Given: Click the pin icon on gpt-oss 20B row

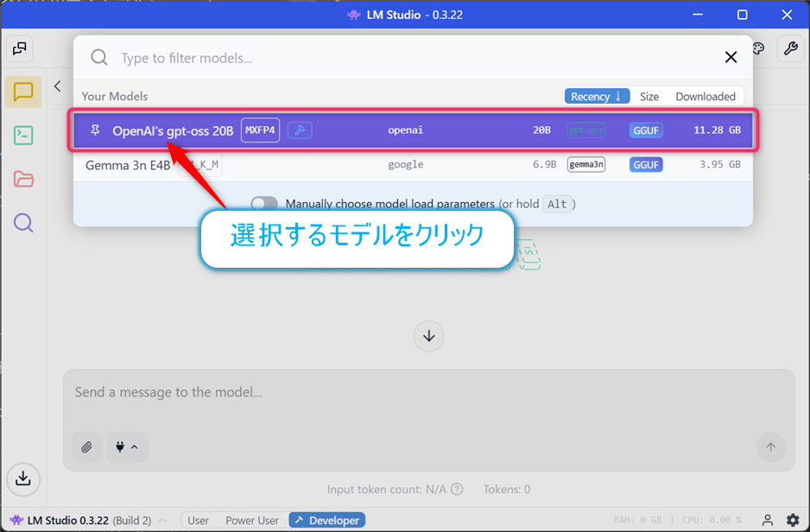Looking at the screenshot, I should click(95, 130).
